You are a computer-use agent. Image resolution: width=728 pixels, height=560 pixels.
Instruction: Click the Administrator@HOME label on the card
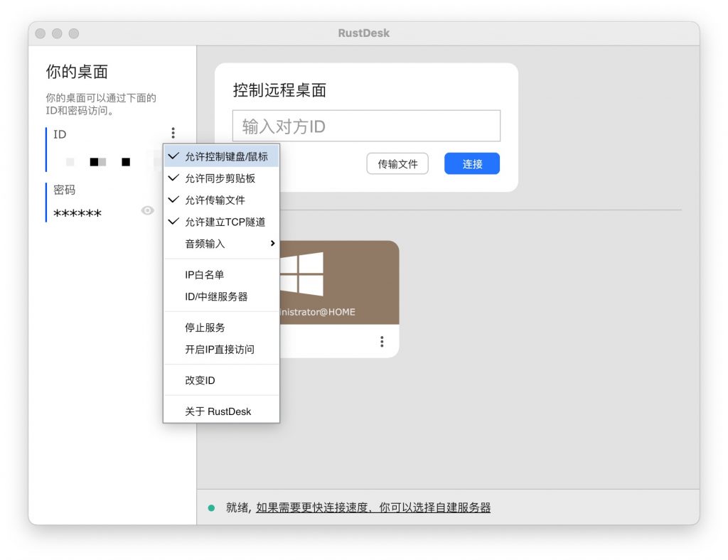click(x=318, y=312)
